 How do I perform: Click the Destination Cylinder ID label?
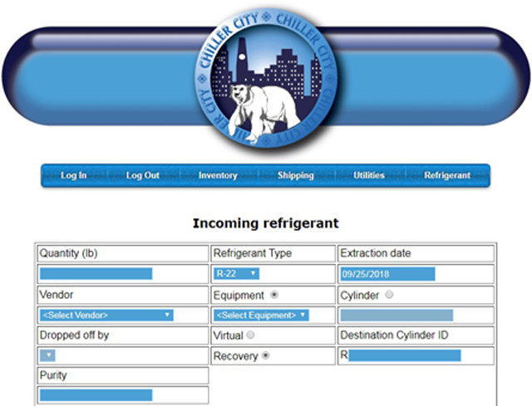tap(394, 335)
